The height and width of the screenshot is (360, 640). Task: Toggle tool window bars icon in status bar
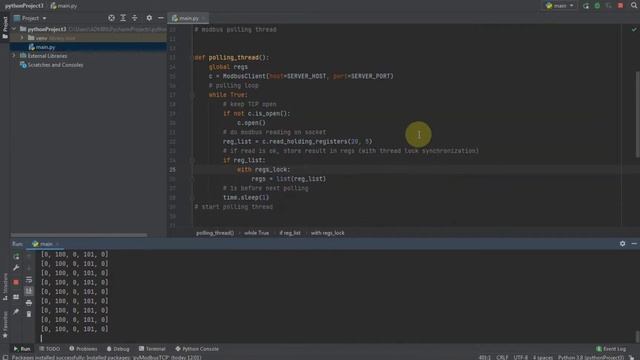click(x=5, y=358)
